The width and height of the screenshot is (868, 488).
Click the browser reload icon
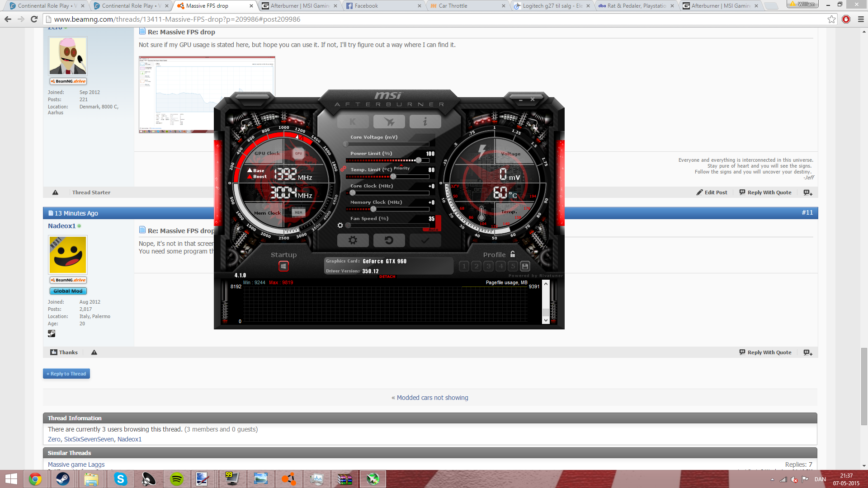(34, 19)
